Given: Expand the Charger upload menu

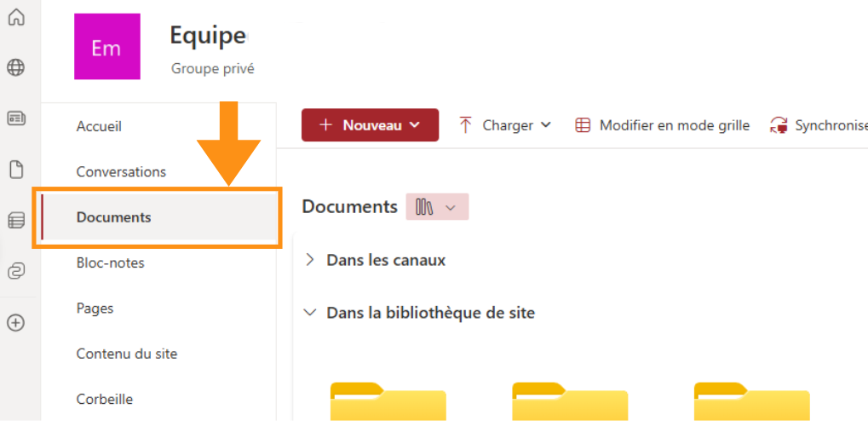Looking at the screenshot, I should 505,125.
